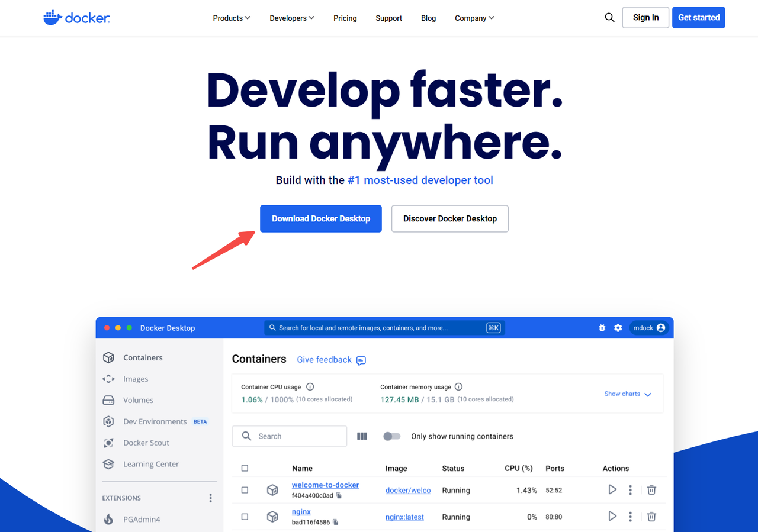Delete the welcome-to-docker container trash icon

(x=651, y=490)
